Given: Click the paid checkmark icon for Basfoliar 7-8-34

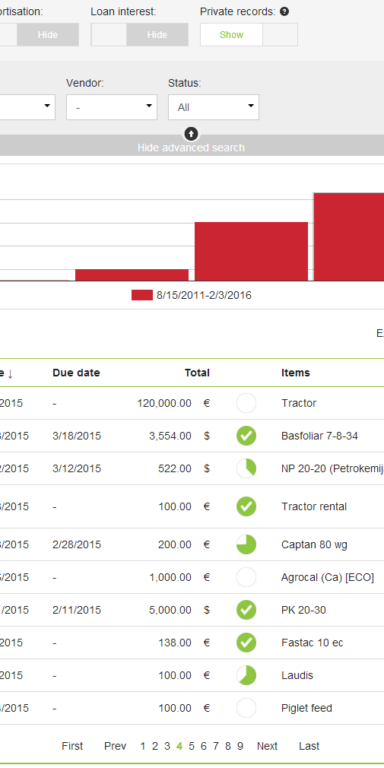Looking at the screenshot, I should point(246,436).
